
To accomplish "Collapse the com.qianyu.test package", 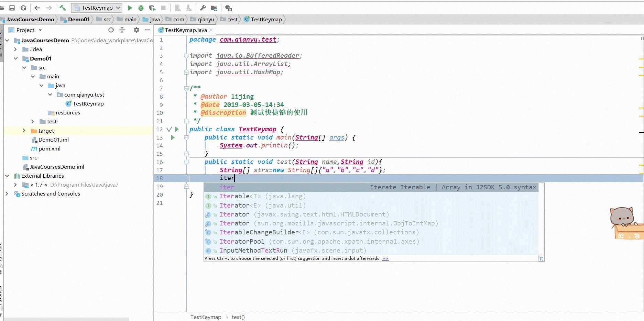I will click(50, 95).
